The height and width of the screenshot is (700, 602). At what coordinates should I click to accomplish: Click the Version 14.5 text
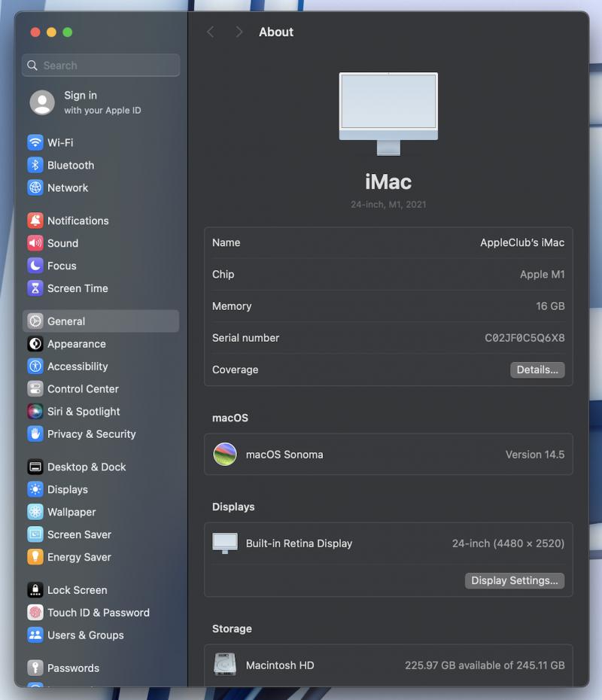(535, 455)
